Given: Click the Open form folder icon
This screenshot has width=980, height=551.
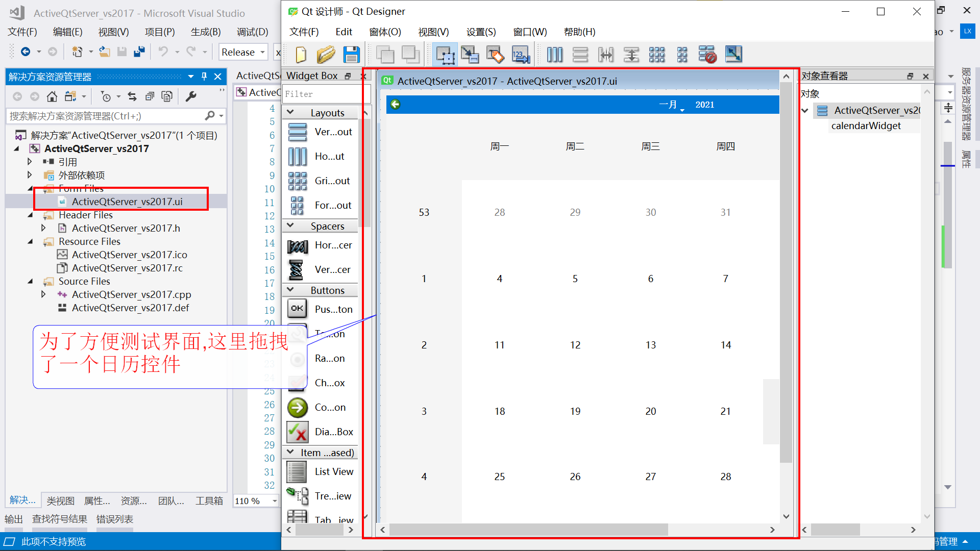Looking at the screenshot, I should (326, 55).
